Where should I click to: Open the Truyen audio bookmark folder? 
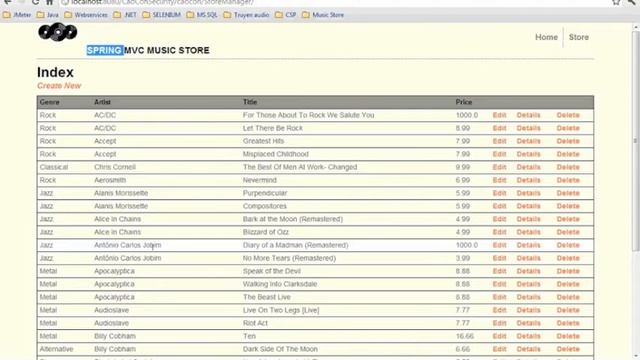pos(247,15)
